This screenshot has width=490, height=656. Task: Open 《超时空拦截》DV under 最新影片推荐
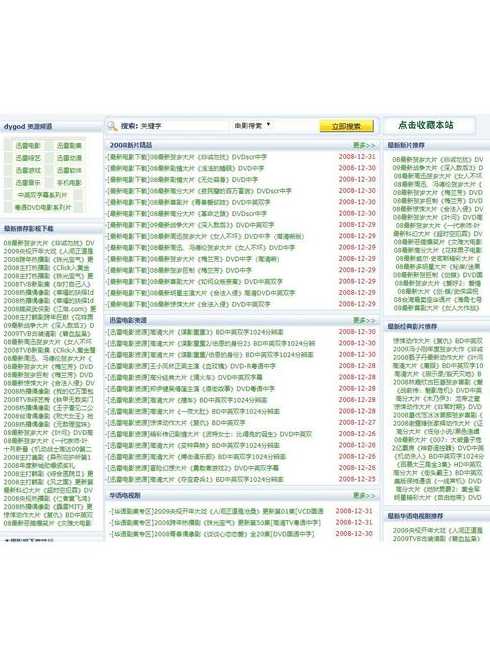[x=437, y=233]
